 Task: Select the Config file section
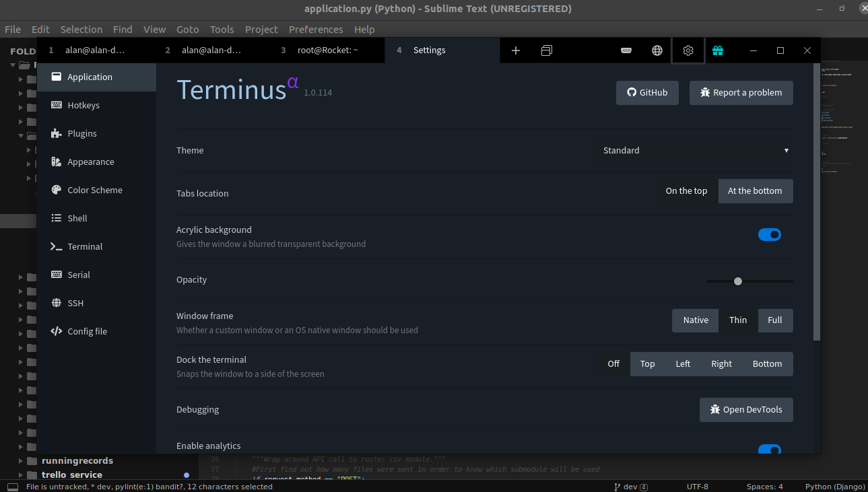(x=87, y=331)
